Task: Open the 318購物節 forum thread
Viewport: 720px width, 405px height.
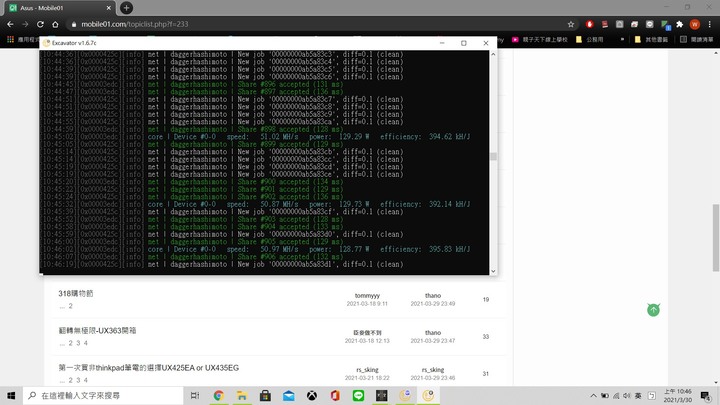Action: click(76, 293)
